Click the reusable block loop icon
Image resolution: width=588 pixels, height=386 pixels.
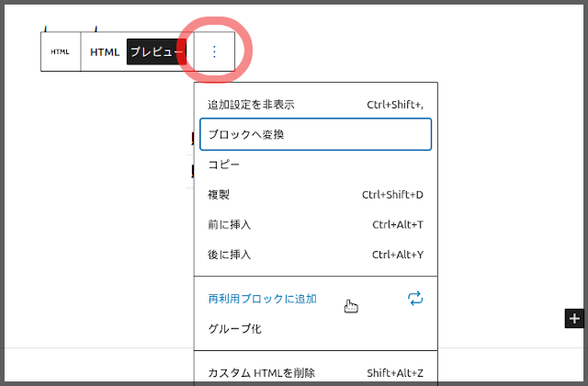point(415,299)
